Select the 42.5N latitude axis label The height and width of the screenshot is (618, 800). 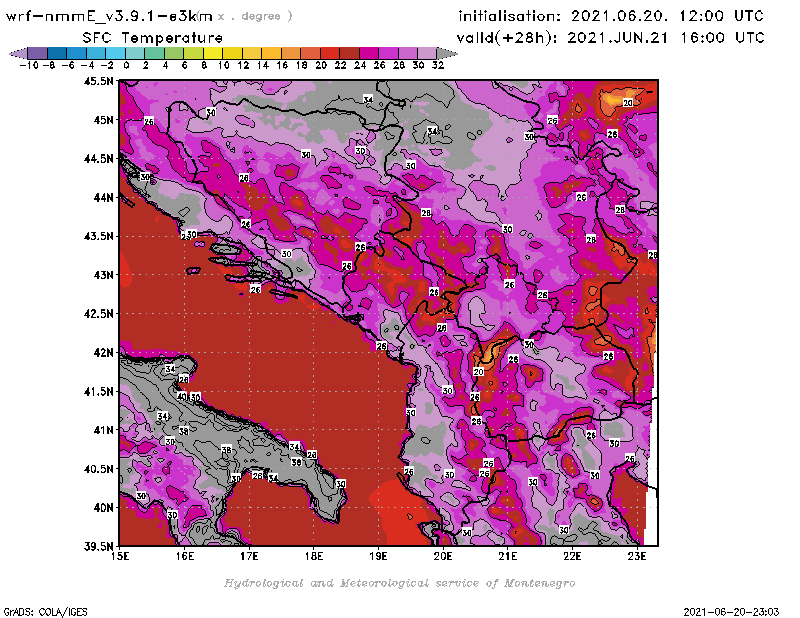point(98,314)
